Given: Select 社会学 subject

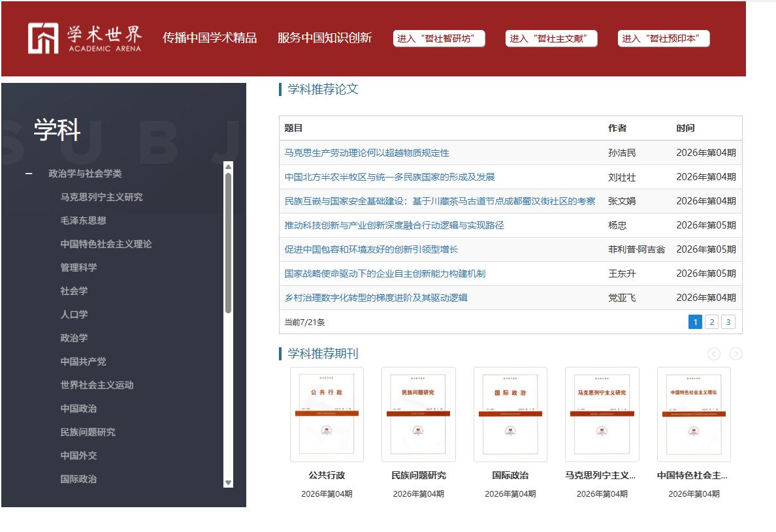Looking at the screenshot, I should click(x=74, y=290).
